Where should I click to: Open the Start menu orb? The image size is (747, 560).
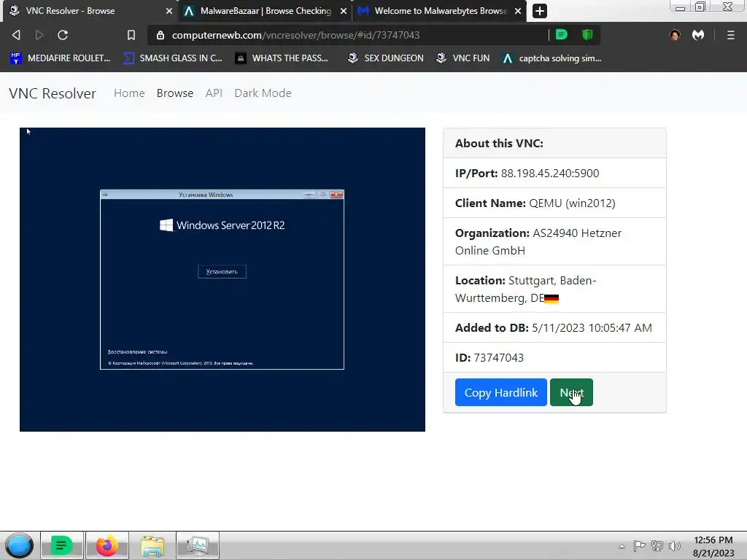(19, 545)
